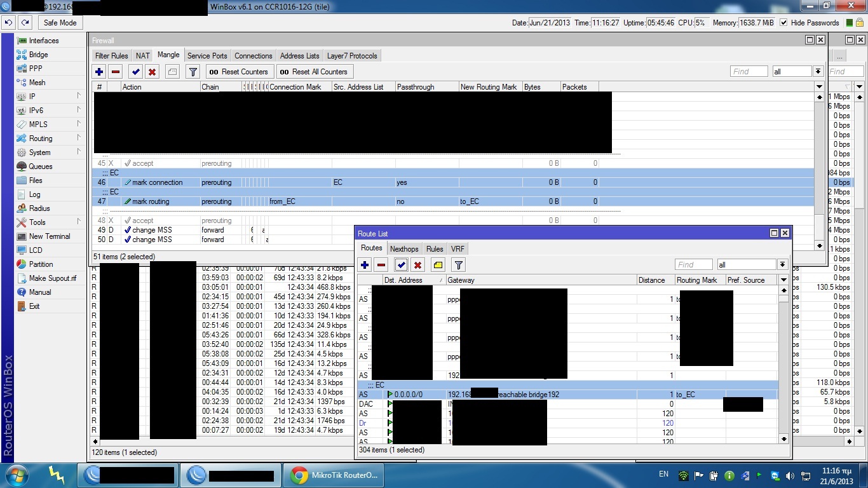Open the LCD settings
The width and height of the screenshot is (868, 488).
(x=36, y=250)
